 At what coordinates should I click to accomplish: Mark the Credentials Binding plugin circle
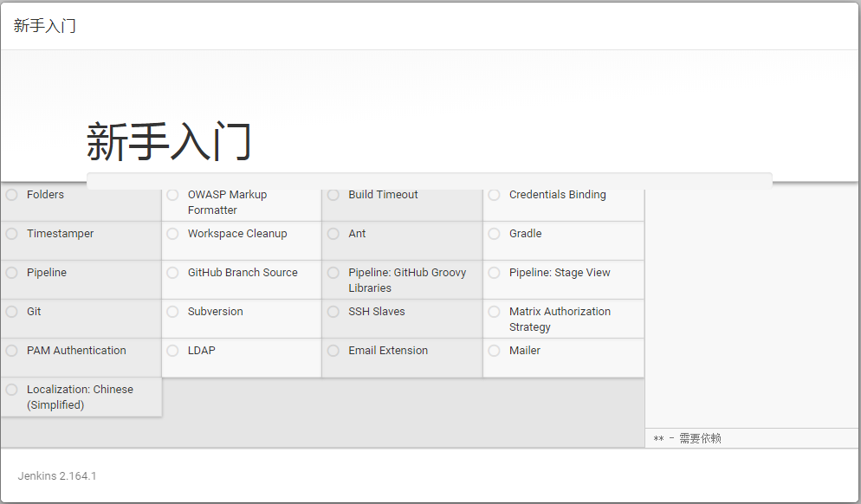(495, 195)
